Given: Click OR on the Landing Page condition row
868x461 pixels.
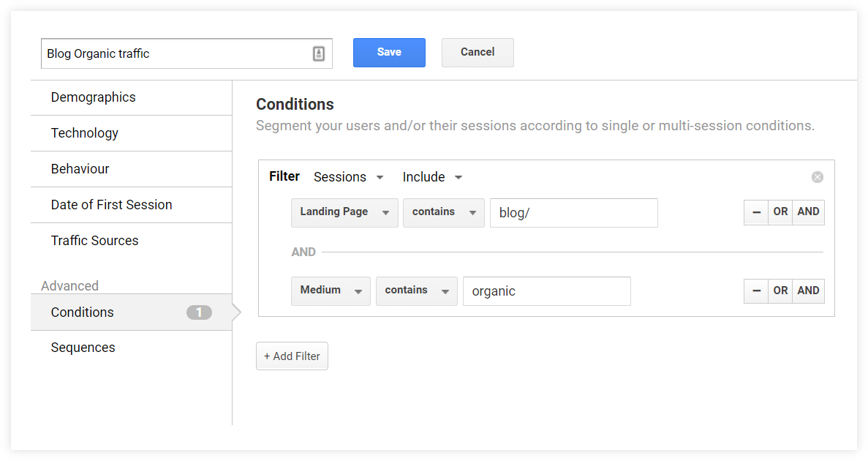Looking at the screenshot, I should coord(780,212).
